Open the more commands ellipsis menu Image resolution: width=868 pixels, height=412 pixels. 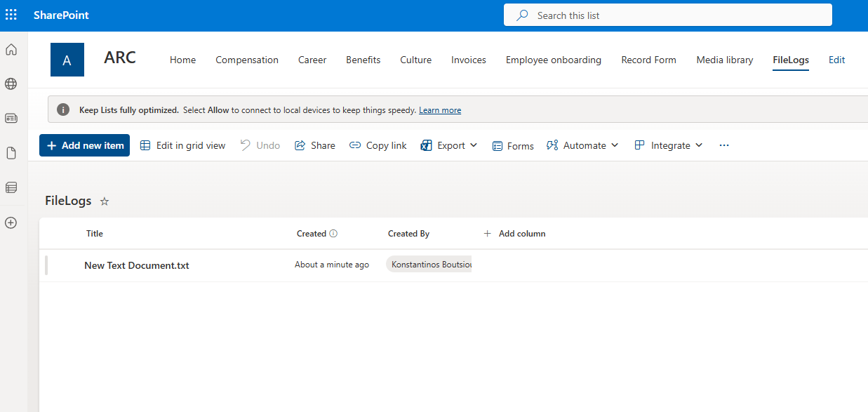coord(724,145)
